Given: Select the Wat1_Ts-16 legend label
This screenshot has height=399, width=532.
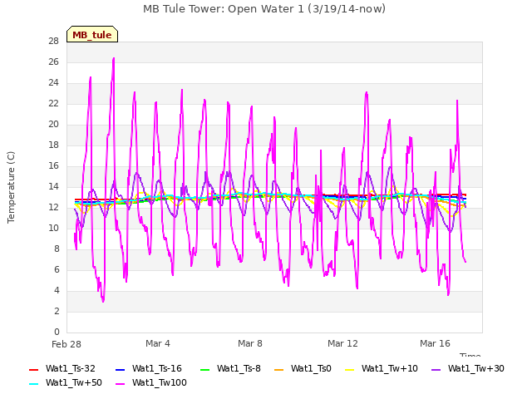Looking at the screenshot, I should (157, 369).
